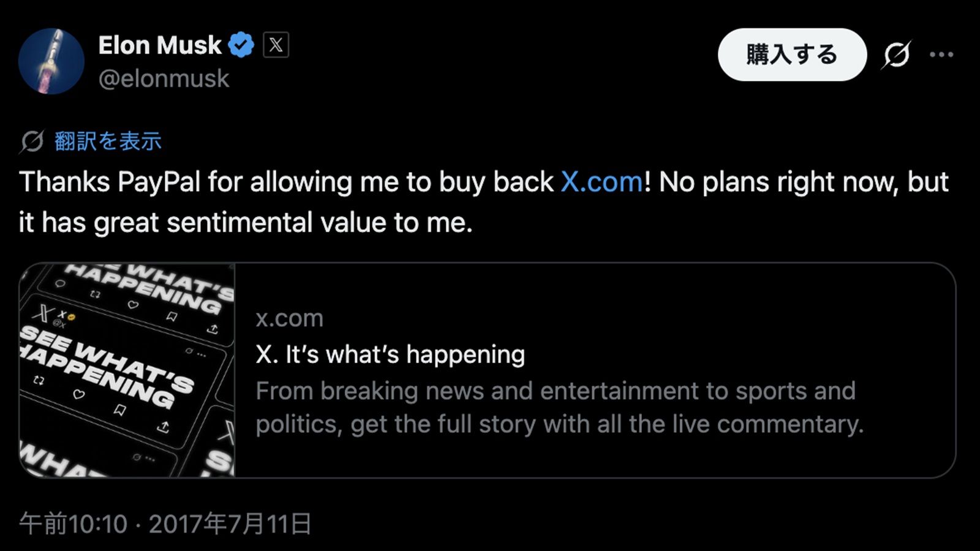Image resolution: width=980 pixels, height=551 pixels.
Task: Open the Elon Musk display name
Action: 160,45
